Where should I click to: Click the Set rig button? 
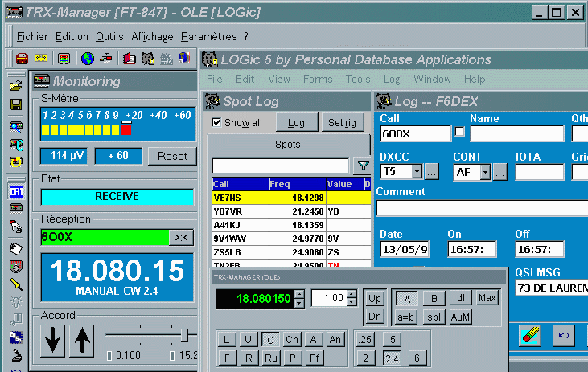342,122
